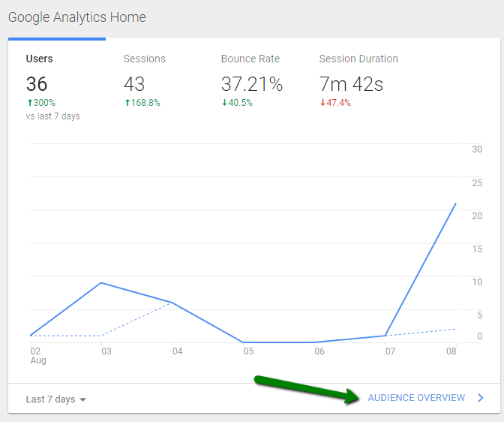504x422 pixels.
Task: Click the 15 value on the y-axis
Action: [x=477, y=249]
